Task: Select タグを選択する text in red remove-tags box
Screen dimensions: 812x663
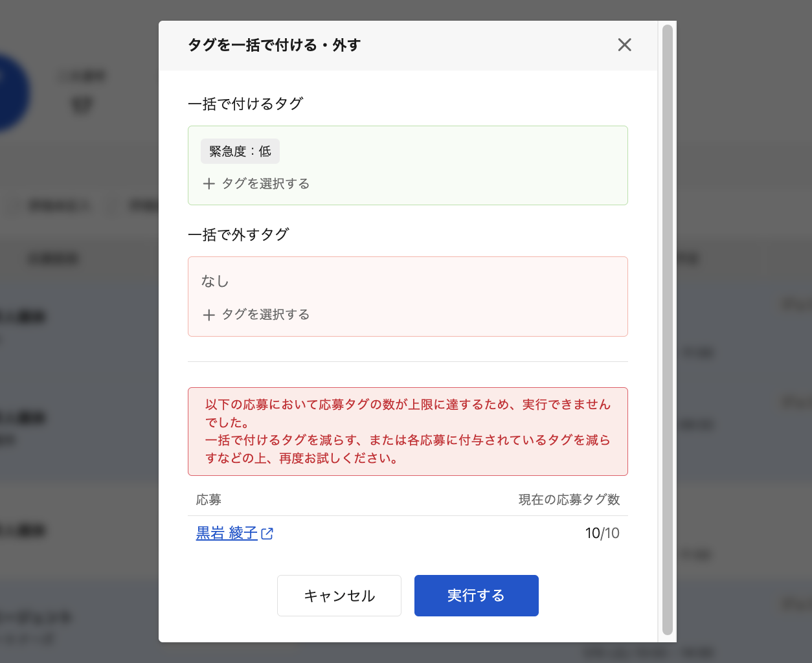Action: point(265,315)
